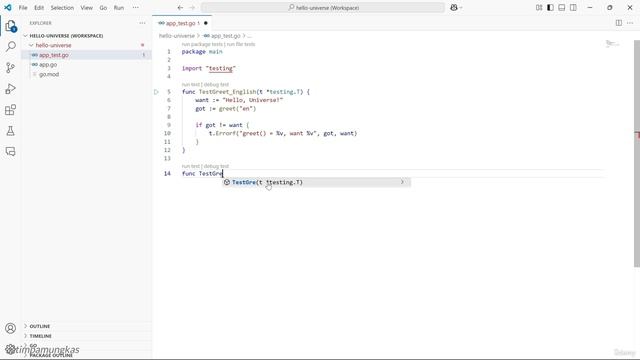640x360 pixels.
Task: Click the hello-universe breadcrumb
Action: tap(177, 36)
